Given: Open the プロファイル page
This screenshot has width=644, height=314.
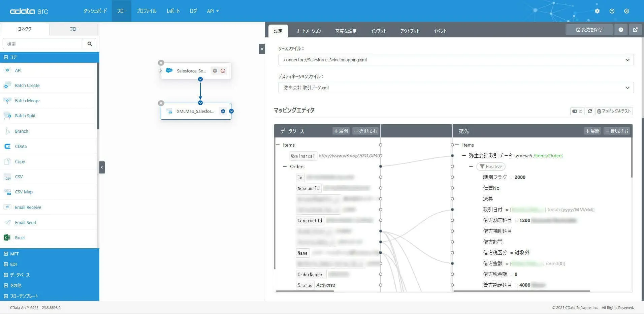Looking at the screenshot, I should click(147, 11).
